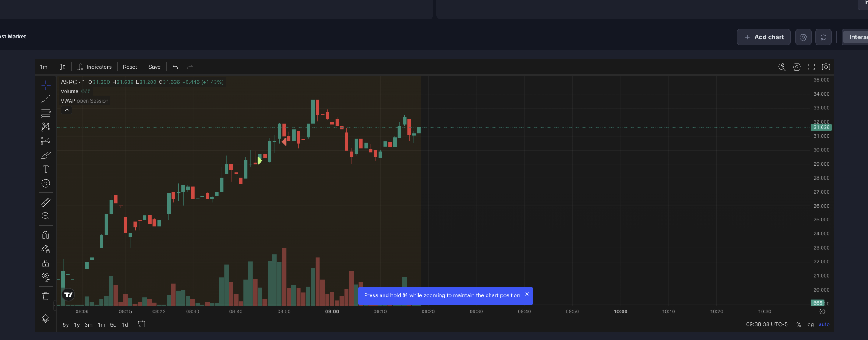Open the emoji icons tool

tap(45, 183)
